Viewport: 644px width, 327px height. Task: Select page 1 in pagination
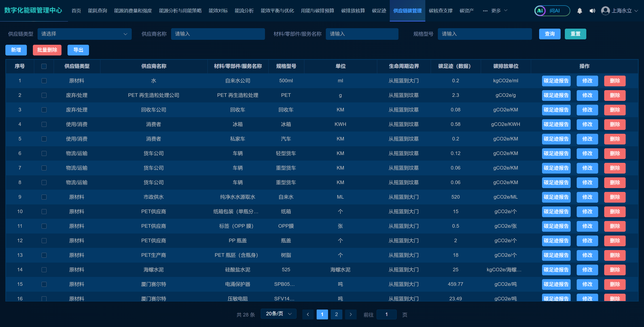pyautogui.click(x=322, y=314)
